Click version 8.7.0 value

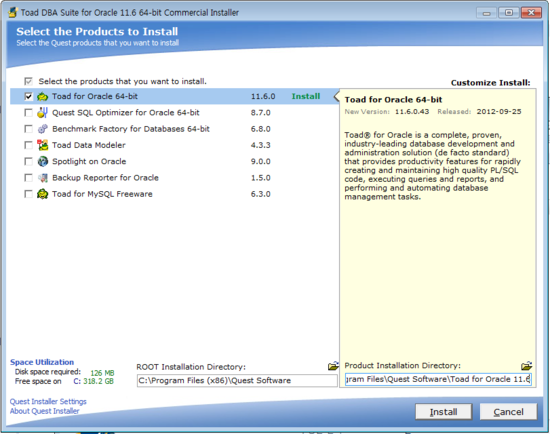point(261,113)
